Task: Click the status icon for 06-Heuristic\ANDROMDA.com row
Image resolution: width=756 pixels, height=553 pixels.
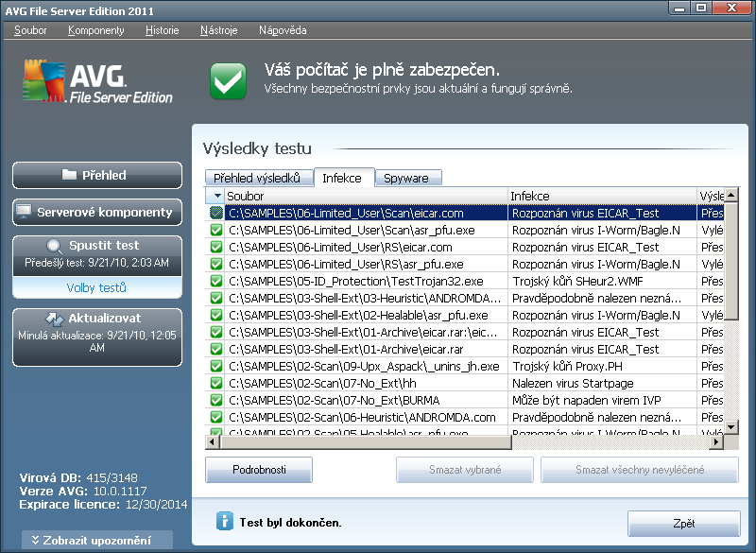Action: [216, 417]
